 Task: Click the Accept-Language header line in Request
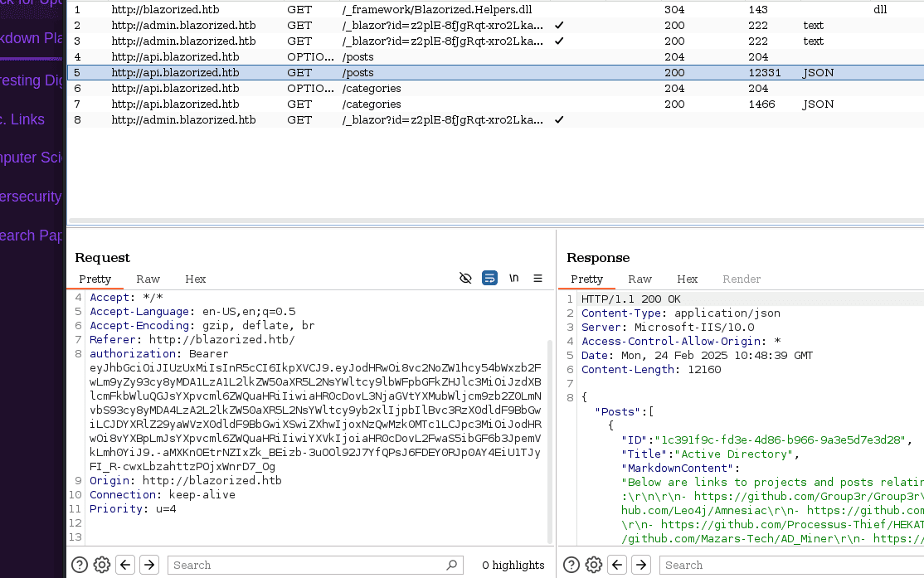pos(192,312)
